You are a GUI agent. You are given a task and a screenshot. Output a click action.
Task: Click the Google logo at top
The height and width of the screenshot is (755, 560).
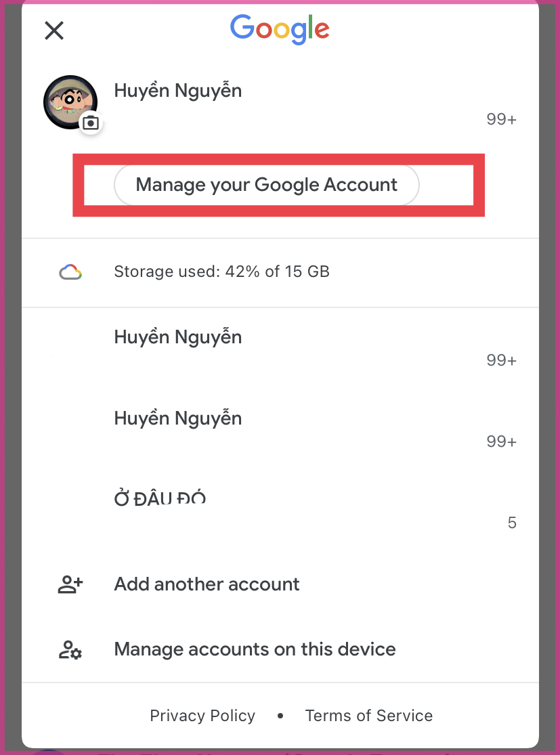point(280,29)
